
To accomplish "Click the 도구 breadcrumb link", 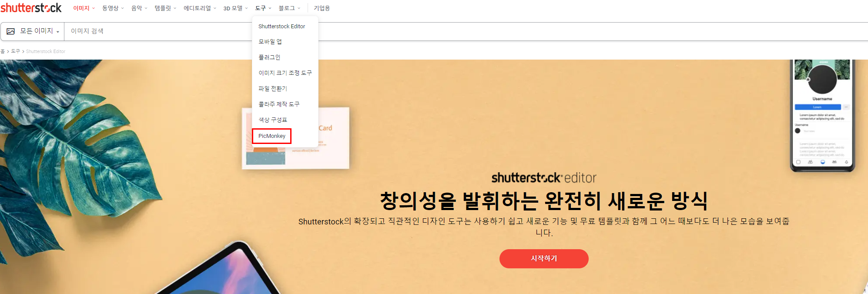I will pos(16,51).
